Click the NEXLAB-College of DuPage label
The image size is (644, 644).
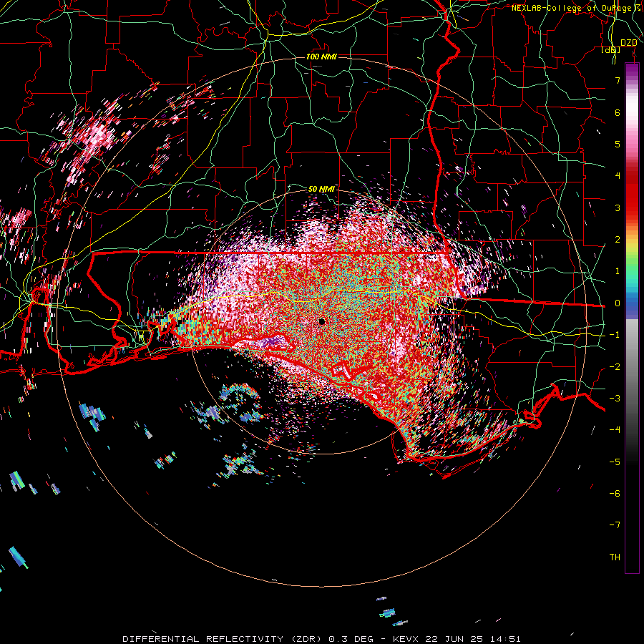tap(574, 8)
